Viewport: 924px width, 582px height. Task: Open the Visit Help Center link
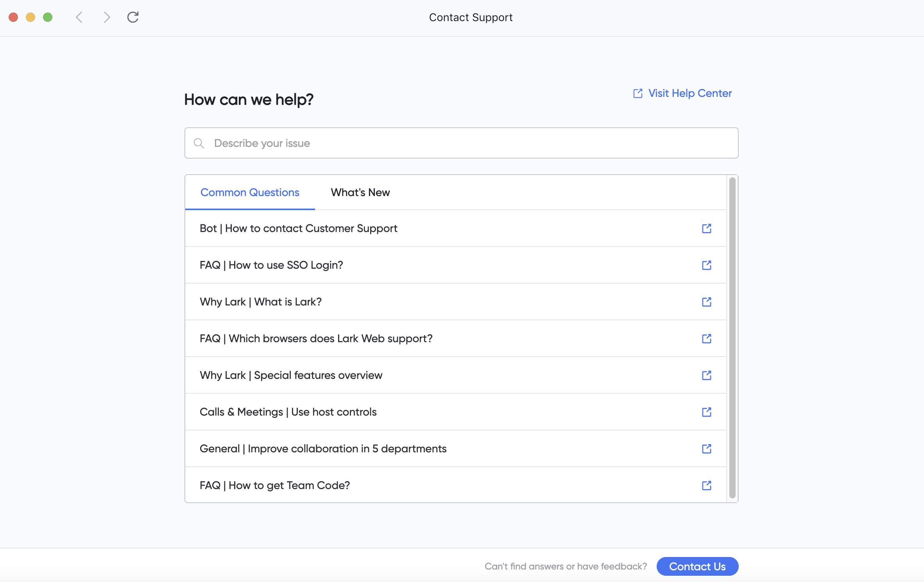(x=682, y=93)
